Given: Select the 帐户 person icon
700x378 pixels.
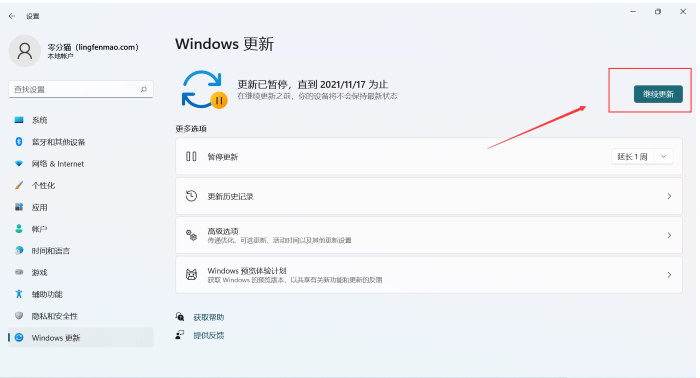Looking at the screenshot, I should (x=19, y=229).
